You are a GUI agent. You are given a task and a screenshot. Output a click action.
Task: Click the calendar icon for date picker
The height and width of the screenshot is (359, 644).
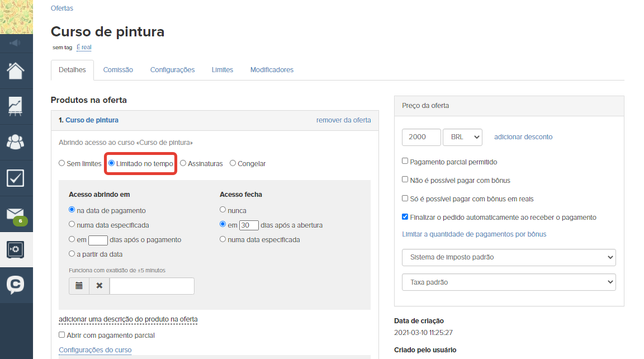tap(79, 286)
